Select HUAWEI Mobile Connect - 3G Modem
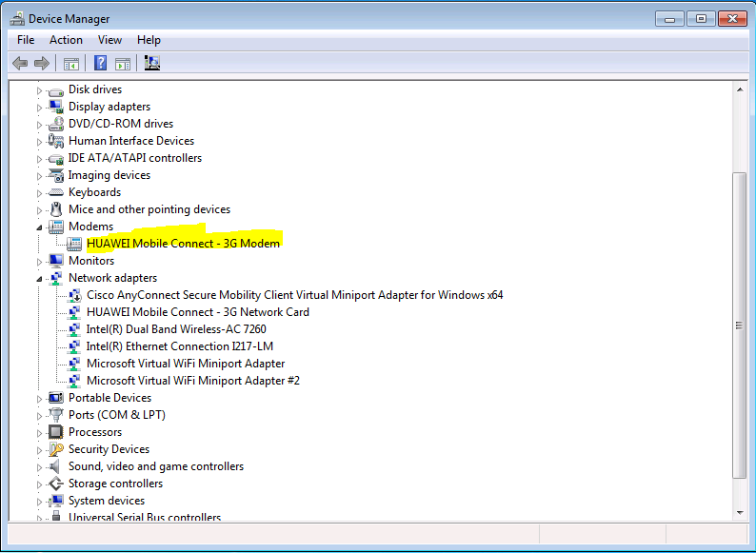756x553 pixels. 183,244
